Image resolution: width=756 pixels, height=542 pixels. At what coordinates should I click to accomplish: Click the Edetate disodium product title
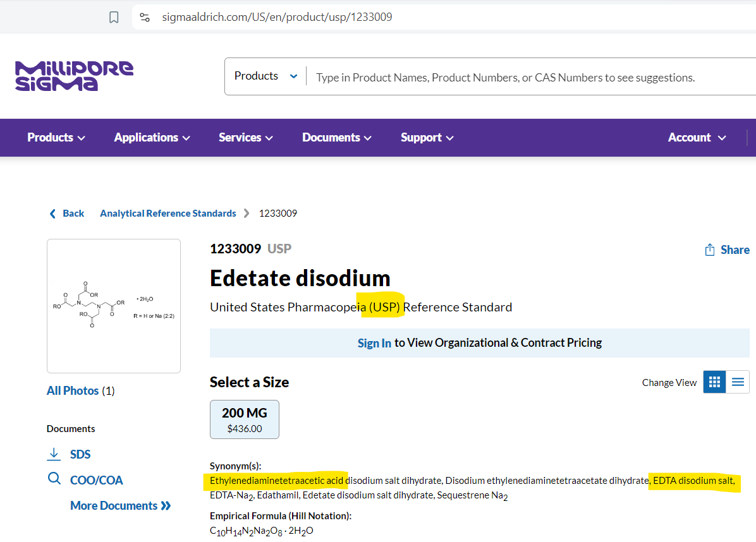tap(300, 279)
